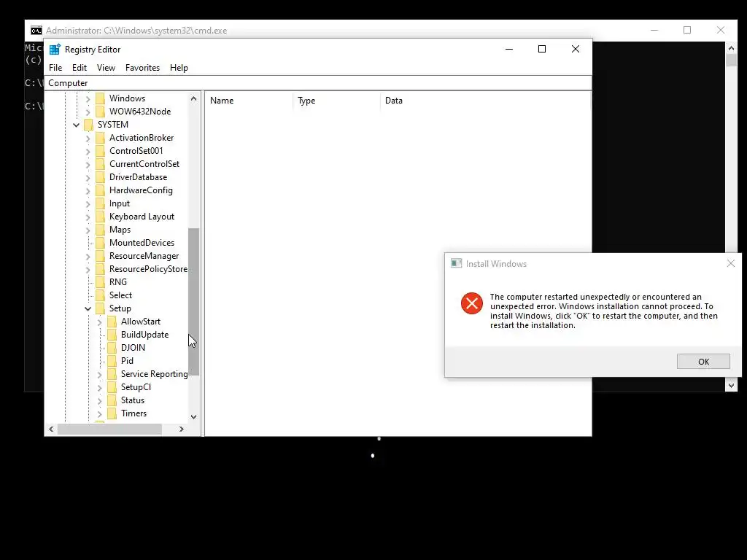
Task: Maximize the Registry Editor window
Action: [542, 49]
